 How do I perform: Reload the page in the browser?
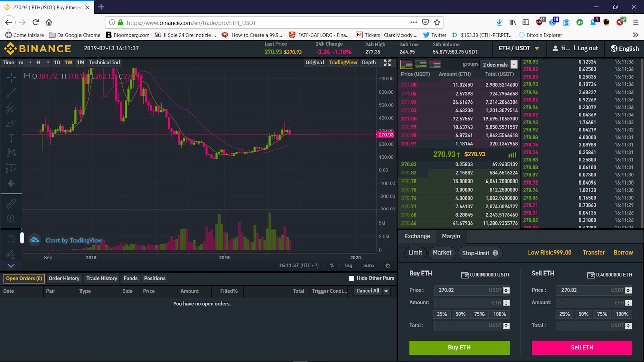pyautogui.click(x=36, y=22)
